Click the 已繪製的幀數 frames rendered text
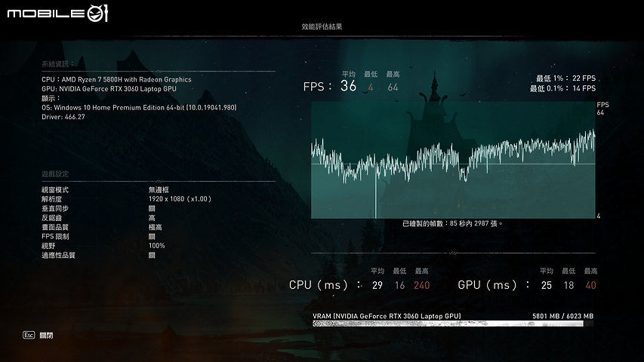The image size is (644, 362). (452, 224)
